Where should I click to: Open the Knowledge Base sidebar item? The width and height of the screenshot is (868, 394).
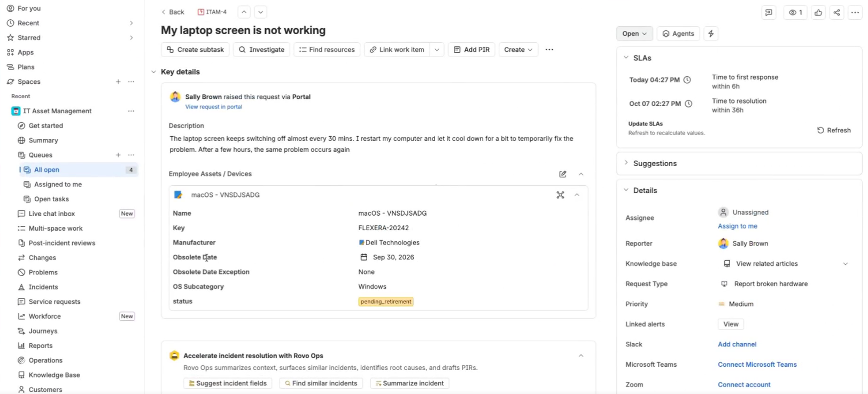[x=54, y=375]
